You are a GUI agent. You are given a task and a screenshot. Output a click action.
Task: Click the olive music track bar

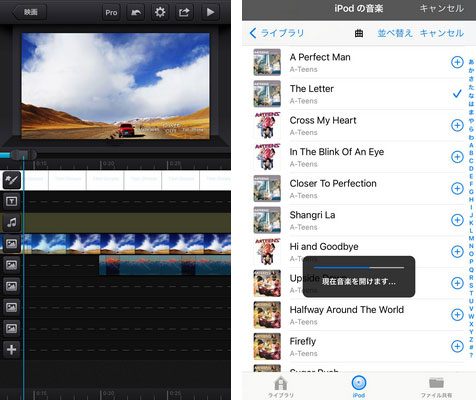tap(127, 223)
